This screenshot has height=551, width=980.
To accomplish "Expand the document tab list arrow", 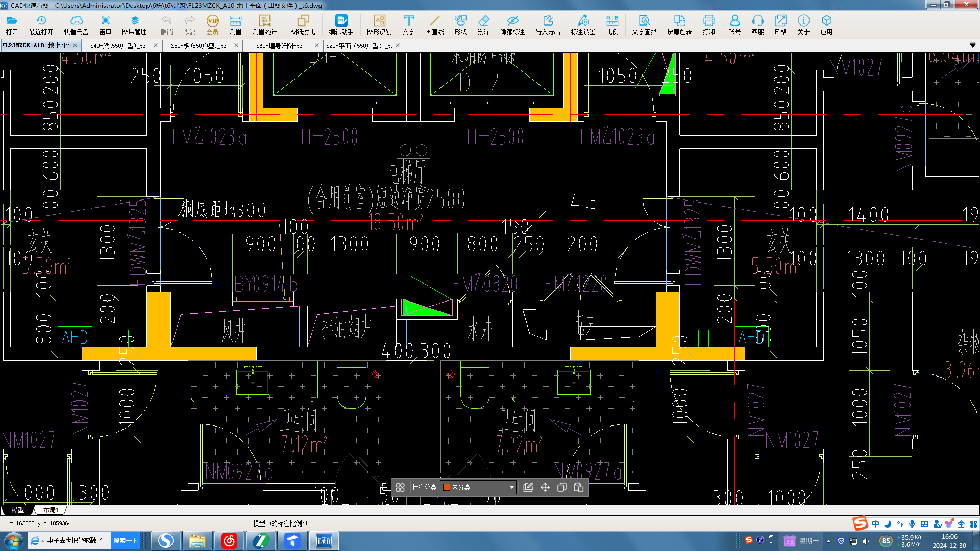I will 972,45.
